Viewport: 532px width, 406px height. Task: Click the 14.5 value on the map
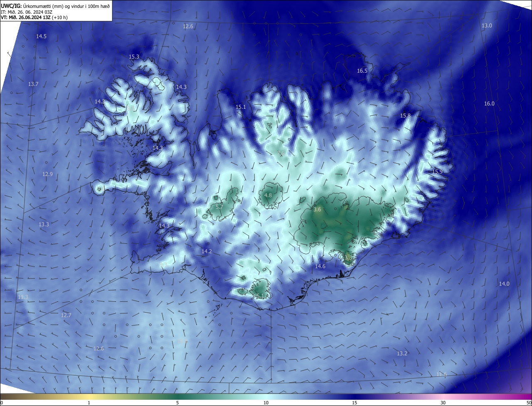click(x=41, y=37)
